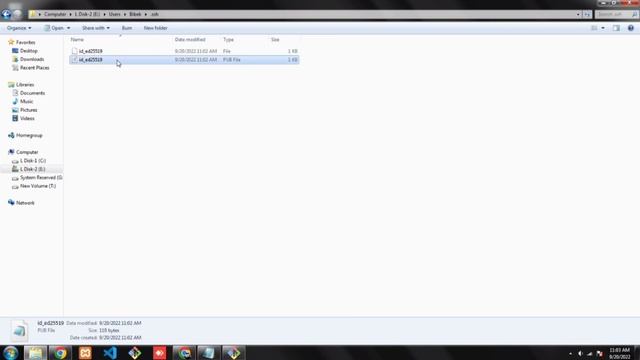Create a New folder
The image size is (640, 360).
point(156,28)
